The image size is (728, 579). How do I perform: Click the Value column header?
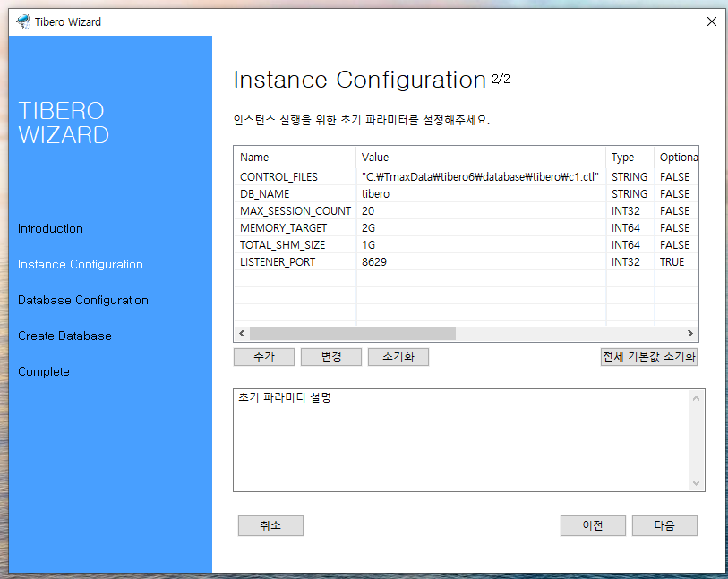pos(481,158)
